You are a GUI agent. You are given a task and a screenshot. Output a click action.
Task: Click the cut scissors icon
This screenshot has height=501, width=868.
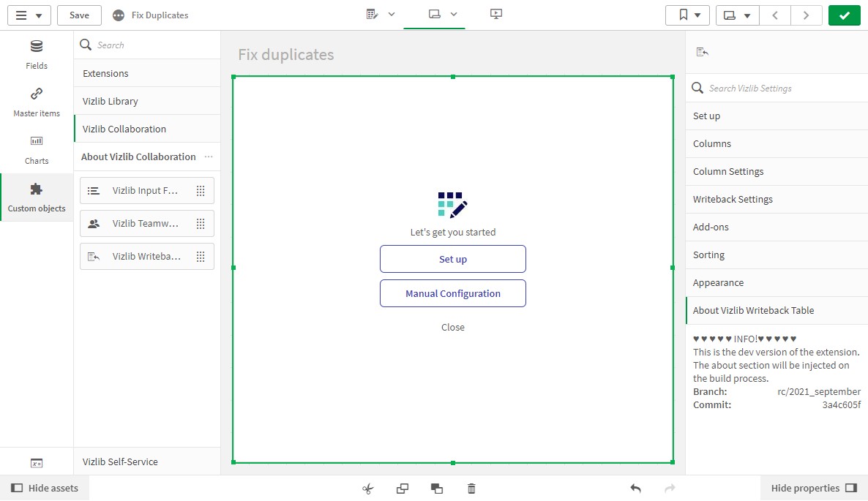[x=368, y=489]
